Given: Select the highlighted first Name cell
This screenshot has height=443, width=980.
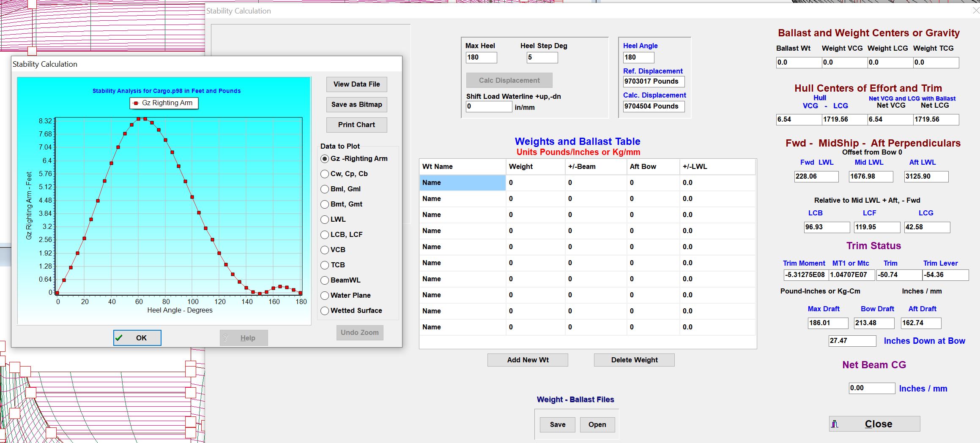Looking at the screenshot, I should pos(463,183).
